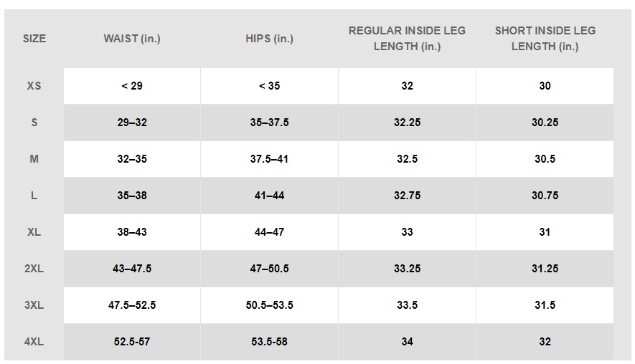Screen dimensions: 635x364
Task: Select the 4XL size row label
Action: point(34,342)
